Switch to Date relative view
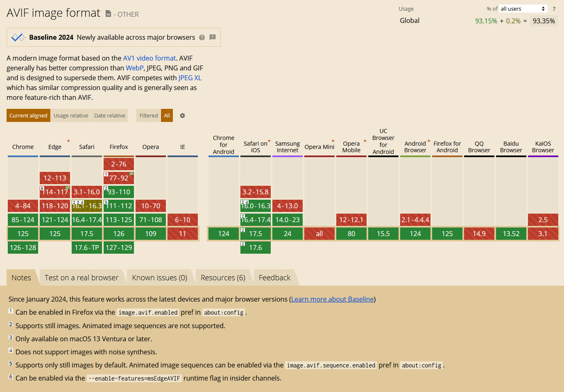Image resolution: width=564 pixels, height=392 pixels. point(110,115)
